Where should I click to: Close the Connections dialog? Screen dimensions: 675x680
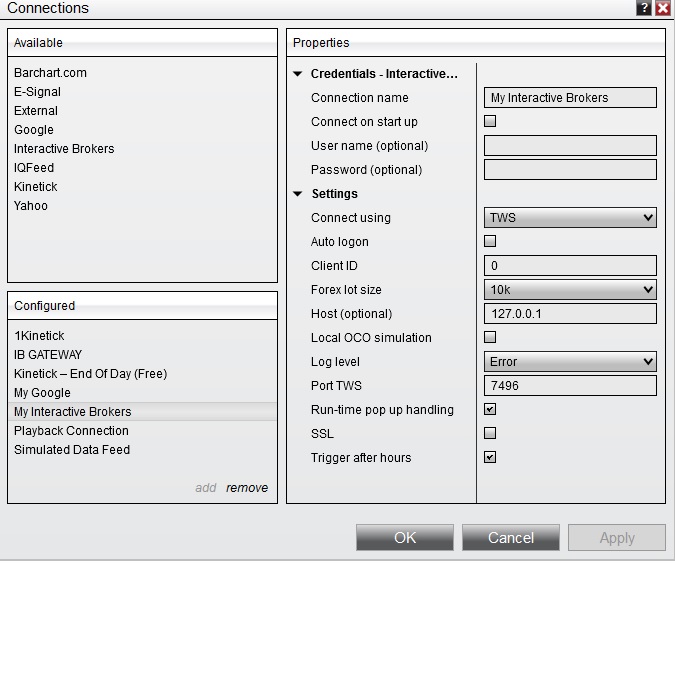click(x=663, y=8)
